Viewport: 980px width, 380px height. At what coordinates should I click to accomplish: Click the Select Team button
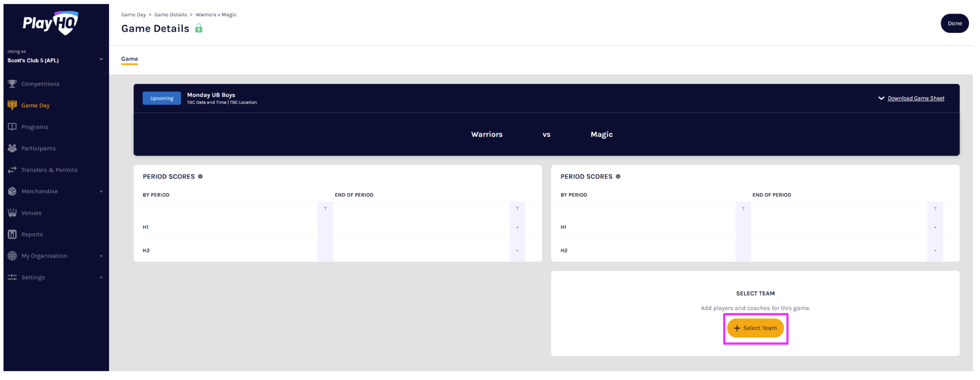755,328
